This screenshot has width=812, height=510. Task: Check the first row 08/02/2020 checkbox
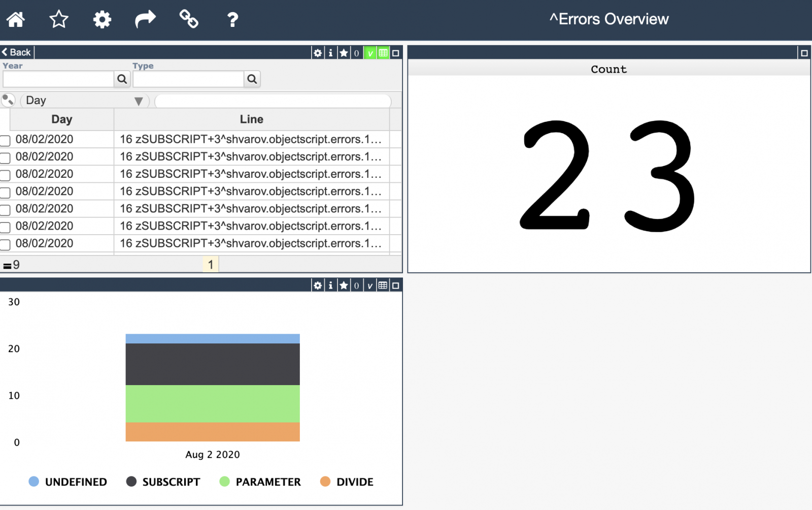[x=5, y=141]
